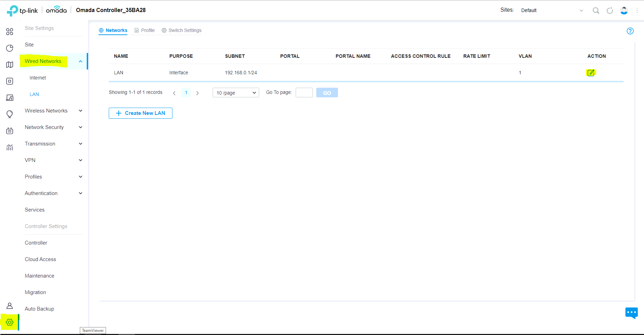Click Create New LAN button
The height and width of the screenshot is (335, 644).
tap(140, 113)
